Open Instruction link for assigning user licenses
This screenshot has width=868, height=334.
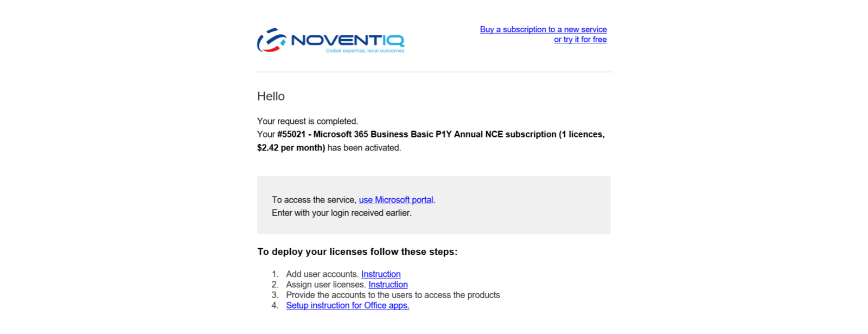pyautogui.click(x=388, y=285)
